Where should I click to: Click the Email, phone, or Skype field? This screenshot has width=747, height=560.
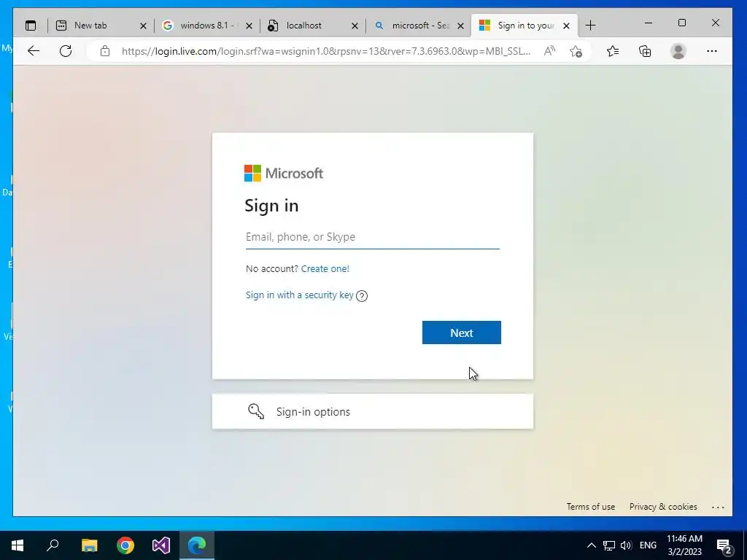[373, 237]
